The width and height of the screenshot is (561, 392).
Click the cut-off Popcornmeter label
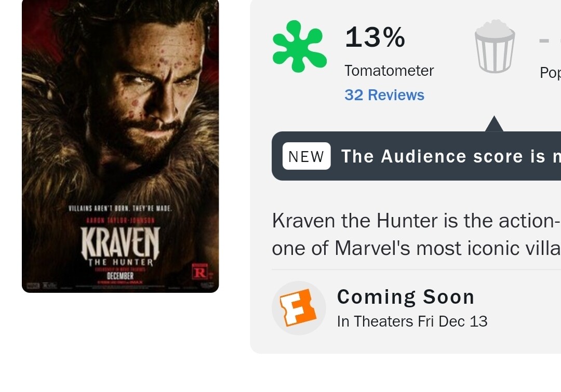pyautogui.click(x=550, y=73)
